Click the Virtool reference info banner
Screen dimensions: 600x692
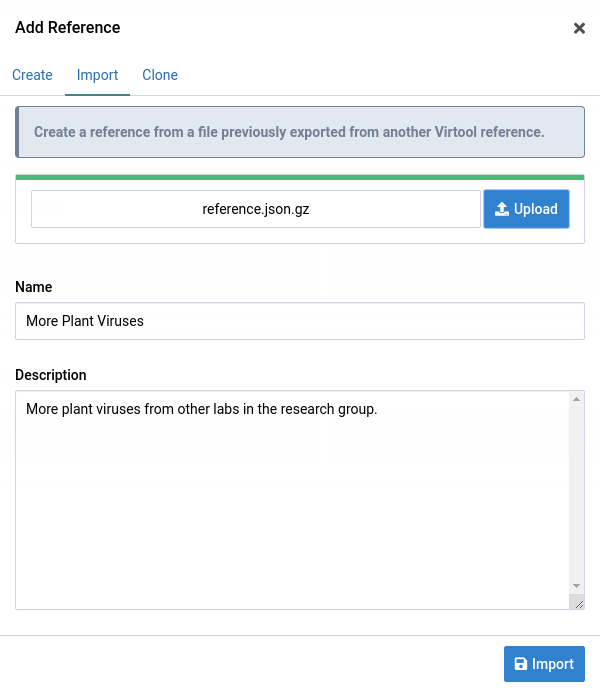pos(300,132)
